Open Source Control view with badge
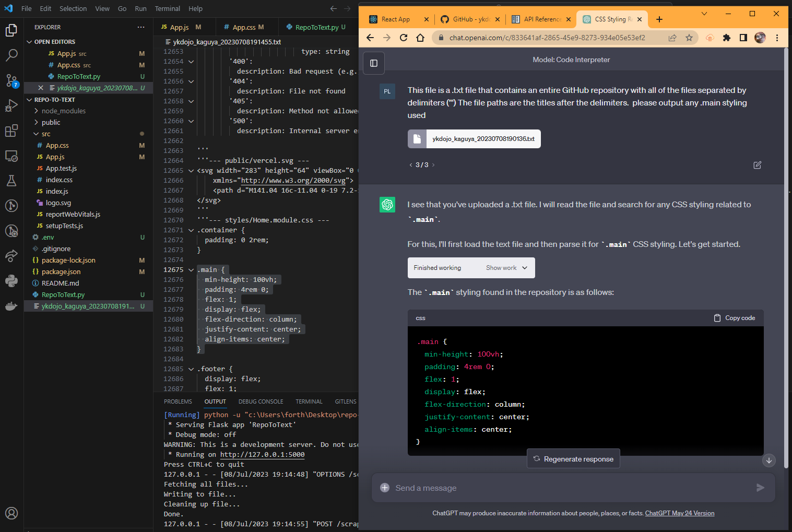Screen dimensions: 792x532 [x=11, y=80]
